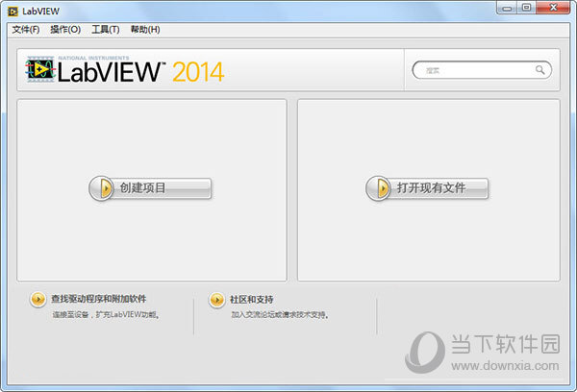Click the yellow arrow beside 社区和支持

pyautogui.click(x=216, y=300)
